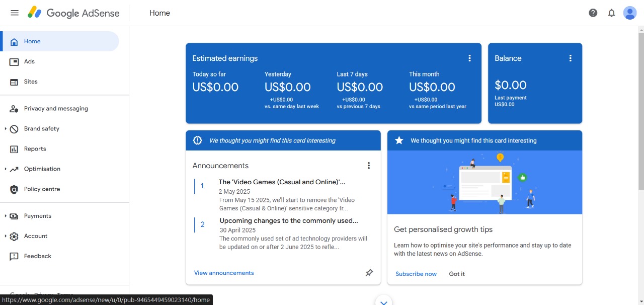644x305 pixels.
Task: Click the Payments icon in sidebar
Action: pyautogui.click(x=14, y=216)
